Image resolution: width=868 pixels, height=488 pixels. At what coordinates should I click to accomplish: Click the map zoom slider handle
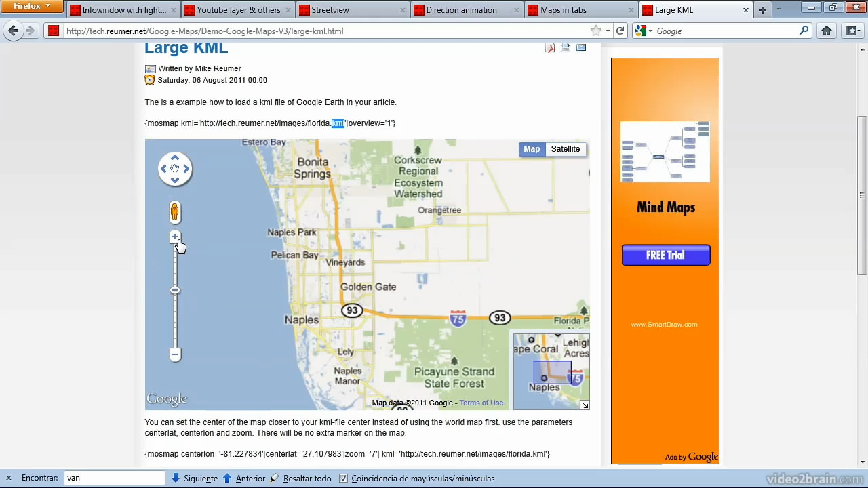(x=175, y=291)
